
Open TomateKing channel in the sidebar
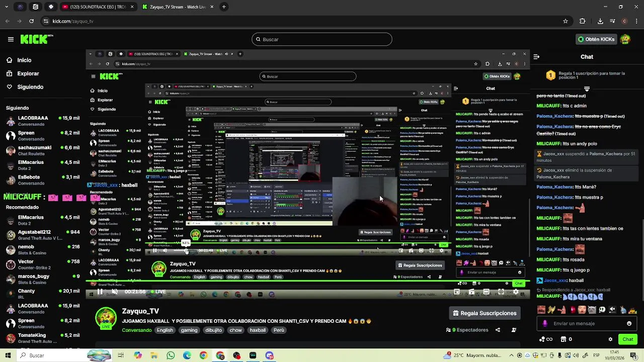(42, 338)
